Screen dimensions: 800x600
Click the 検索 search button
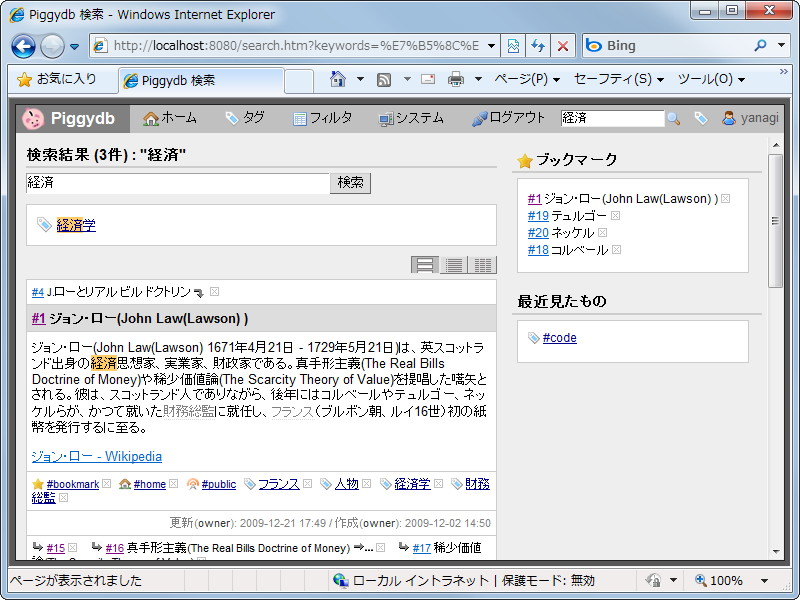point(351,183)
